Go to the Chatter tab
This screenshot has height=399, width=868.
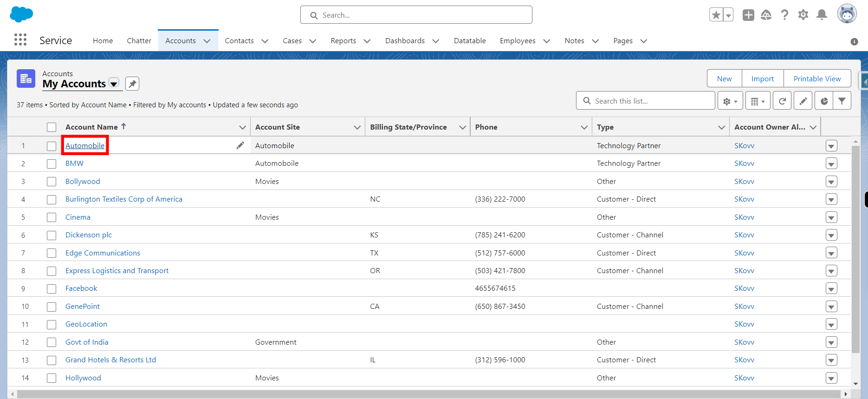coord(139,41)
